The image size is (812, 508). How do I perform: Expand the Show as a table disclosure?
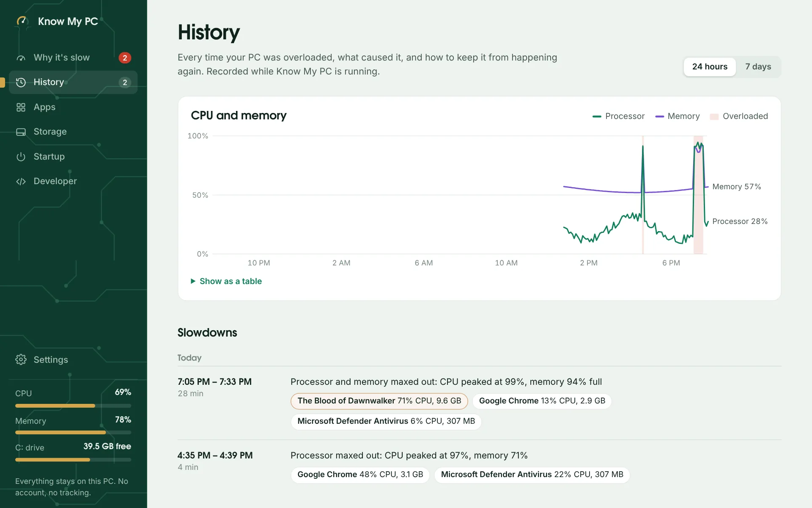tap(226, 282)
